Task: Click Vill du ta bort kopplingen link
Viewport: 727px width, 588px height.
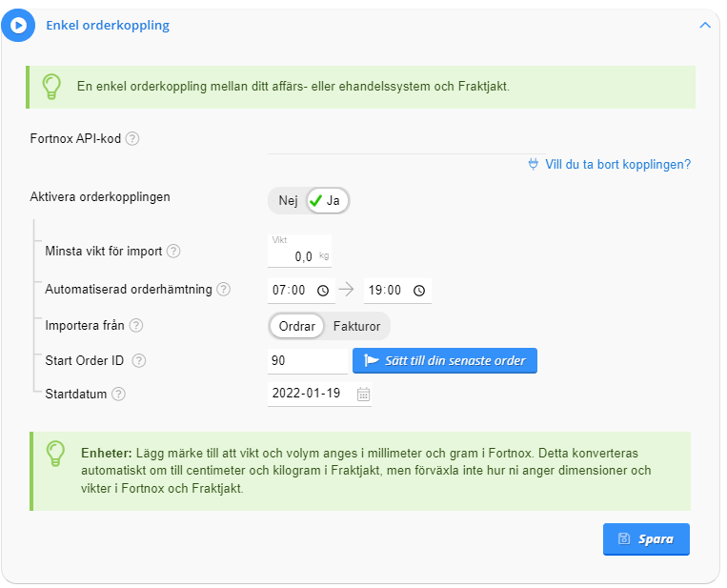Action: coord(609,165)
